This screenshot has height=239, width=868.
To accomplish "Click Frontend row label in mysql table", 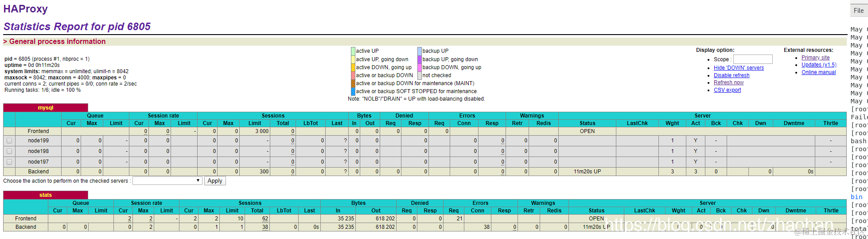I will 39,131.
